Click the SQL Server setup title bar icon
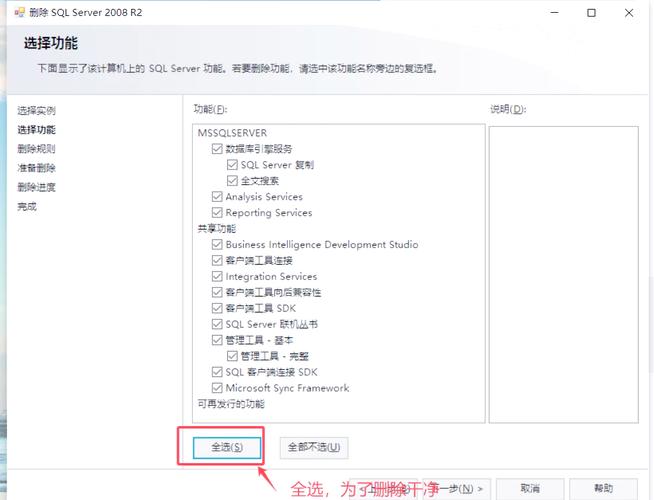654x500 pixels. point(19,13)
